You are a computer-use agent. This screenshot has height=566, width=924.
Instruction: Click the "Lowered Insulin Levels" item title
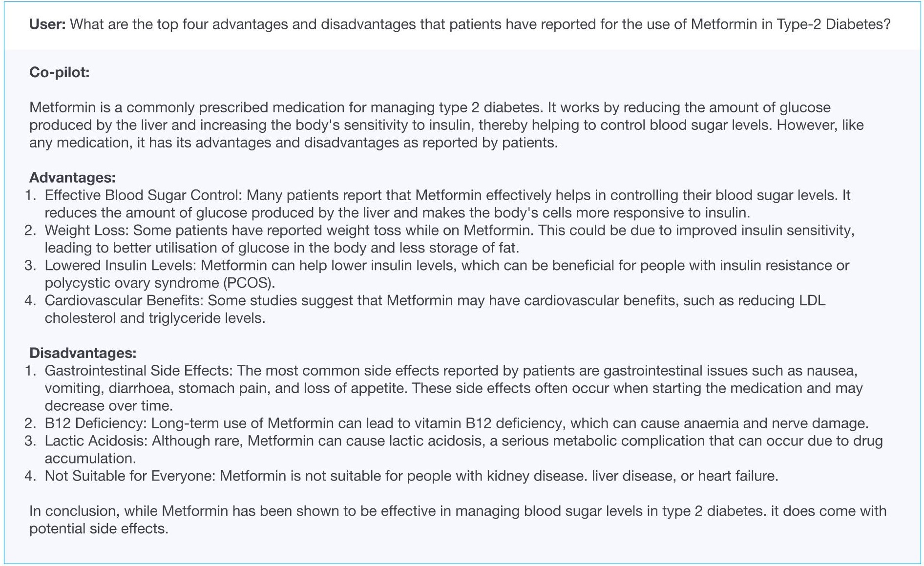(x=120, y=266)
